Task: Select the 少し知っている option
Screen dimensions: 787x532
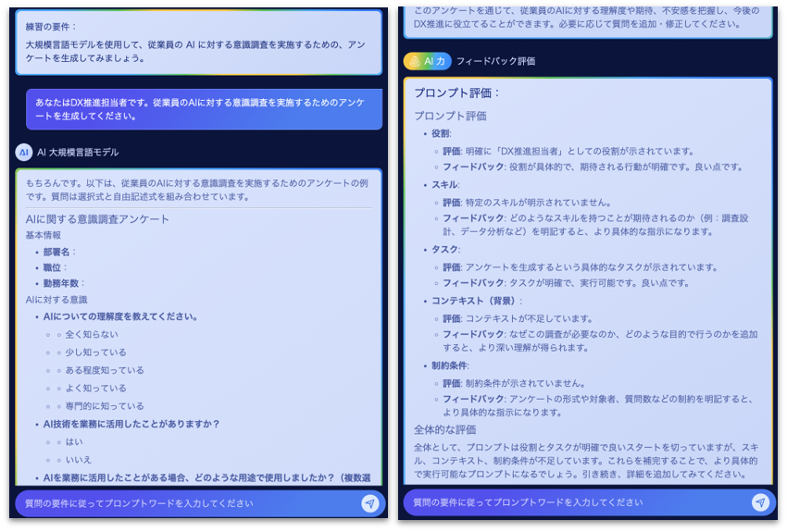Action: pos(95,353)
